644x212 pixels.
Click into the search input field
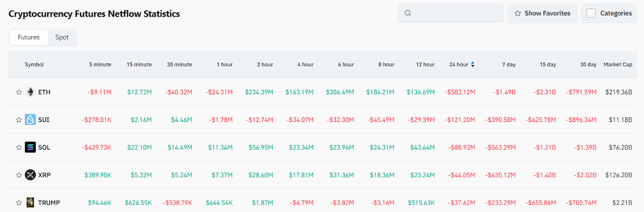pos(455,14)
